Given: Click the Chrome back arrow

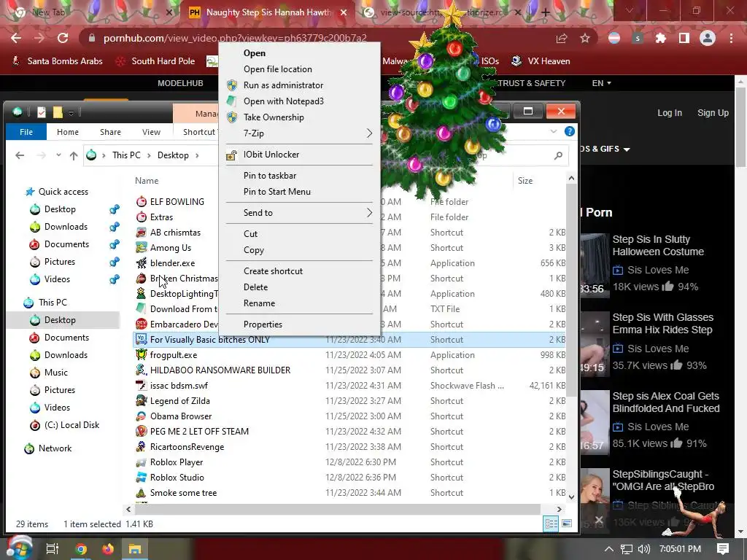Looking at the screenshot, I should (16, 38).
